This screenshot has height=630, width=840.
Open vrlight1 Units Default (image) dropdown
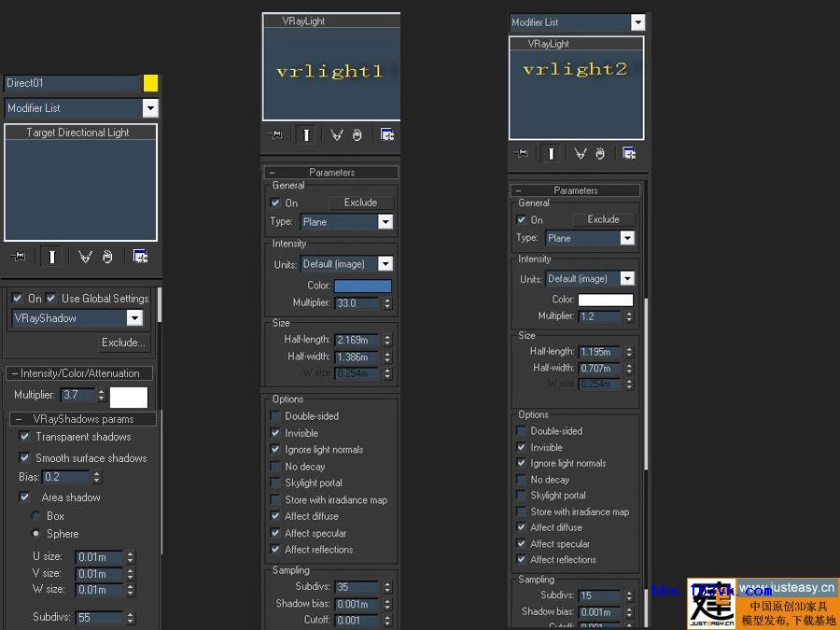[x=385, y=263]
